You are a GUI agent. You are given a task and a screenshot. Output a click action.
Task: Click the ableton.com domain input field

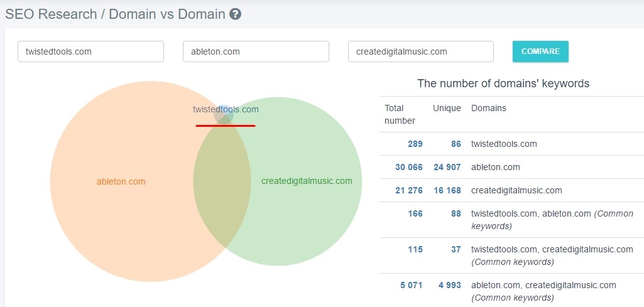(256, 51)
